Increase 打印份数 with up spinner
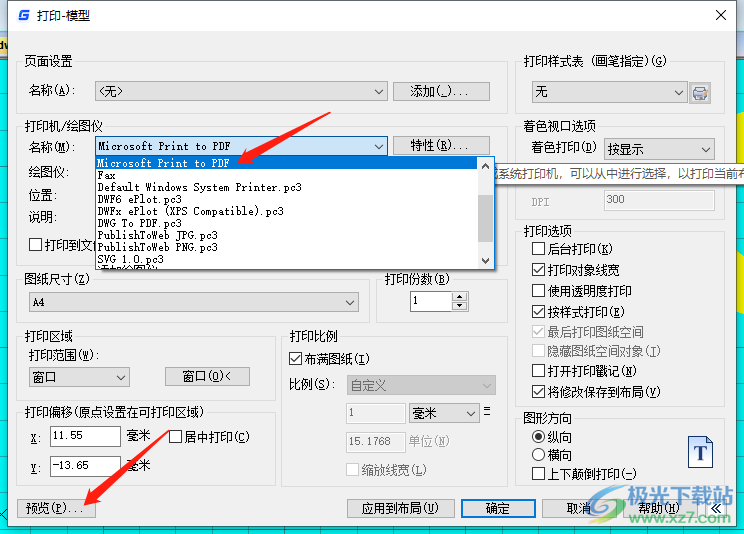The image size is (744, 534). [x=459, y=297]
